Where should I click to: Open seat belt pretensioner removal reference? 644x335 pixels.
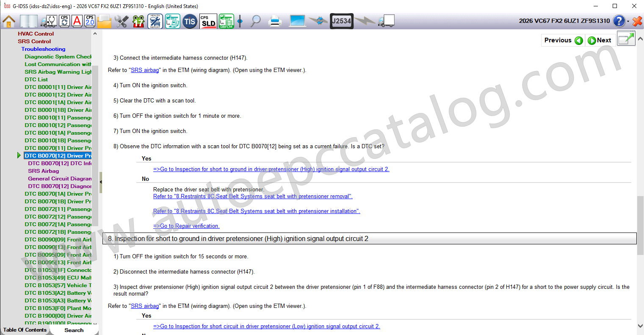253,196
